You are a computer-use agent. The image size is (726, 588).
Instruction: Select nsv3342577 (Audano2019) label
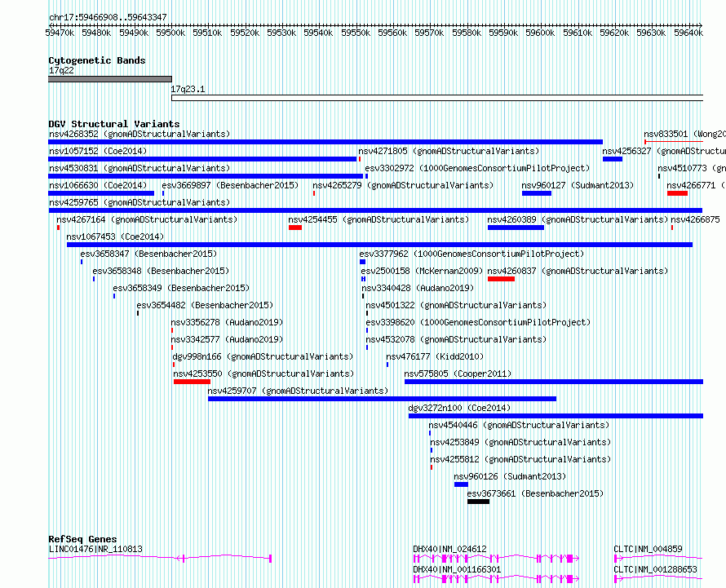pos(227,339)
